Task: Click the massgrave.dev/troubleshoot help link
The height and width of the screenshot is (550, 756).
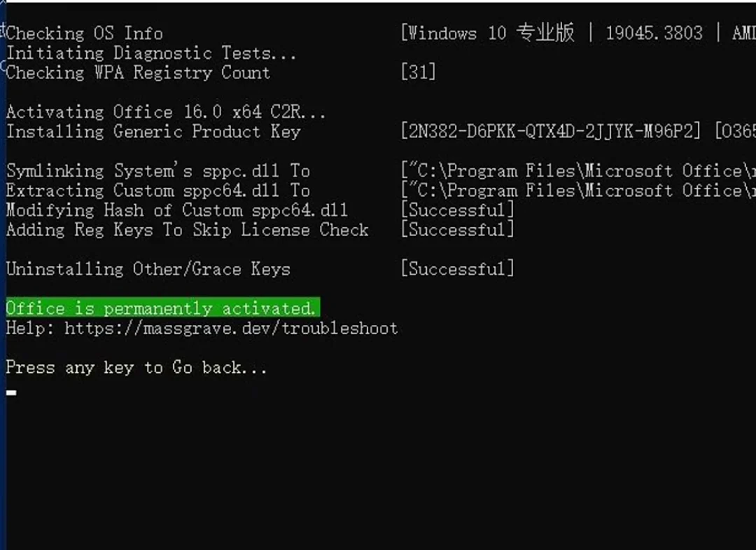Action: 231,328
